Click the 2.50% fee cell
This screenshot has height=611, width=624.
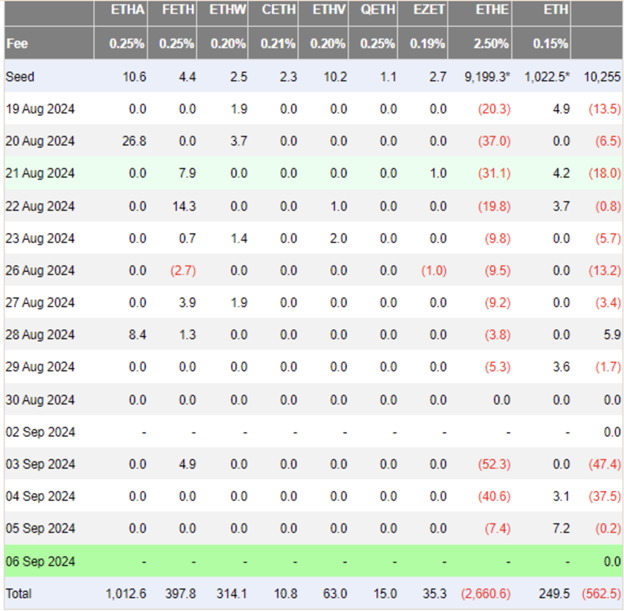490,44
